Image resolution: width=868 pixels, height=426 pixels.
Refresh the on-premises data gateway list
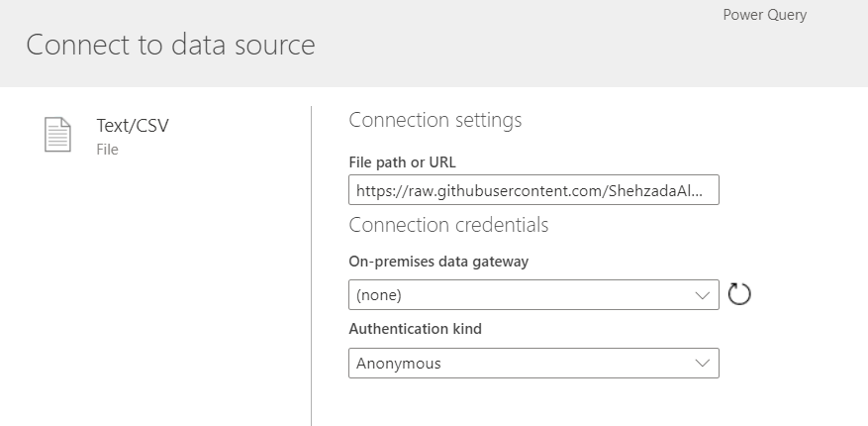click(x=739, y=294)
